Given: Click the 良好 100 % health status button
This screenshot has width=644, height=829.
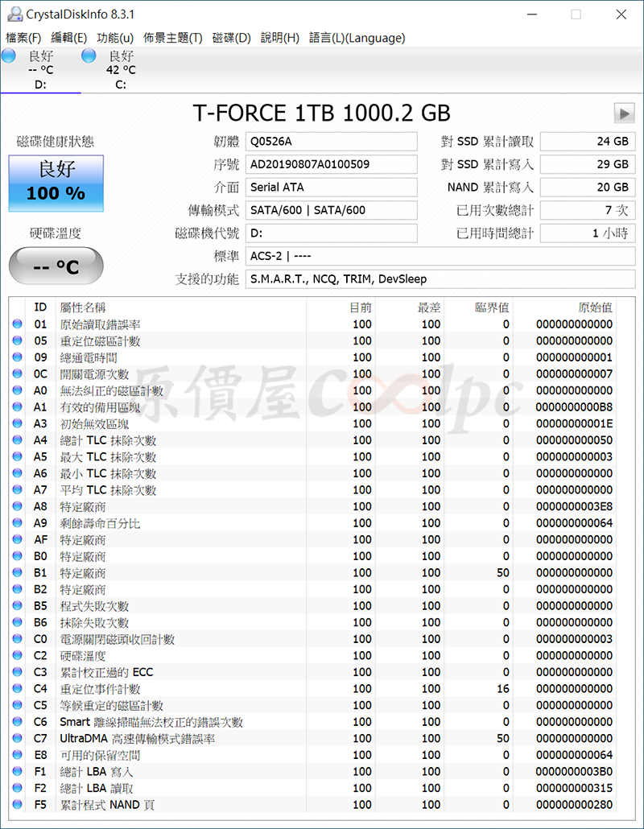Looking at the screenshot, I should (56, 184).
